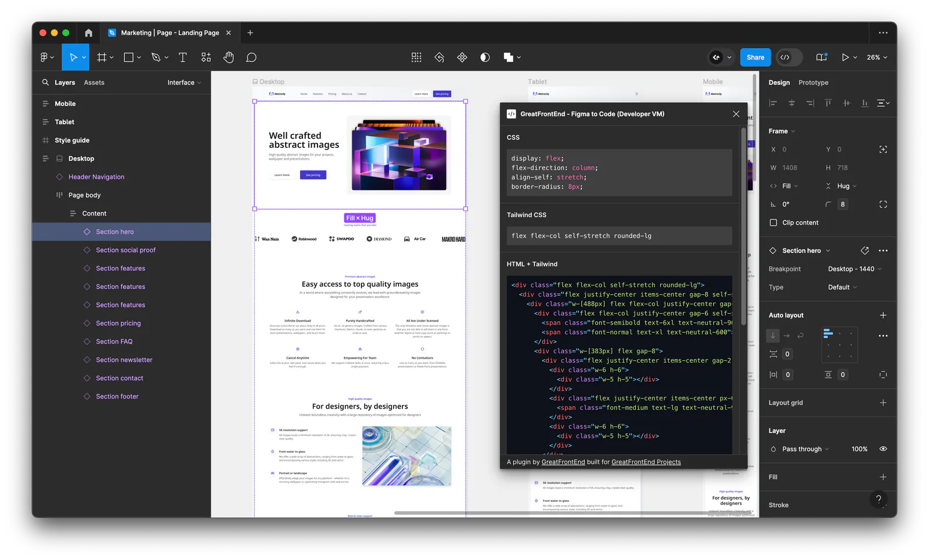The width and height of the screenshot is (929, 560).
Task: Select the Style guide layer
Action: tap(72, 140)
